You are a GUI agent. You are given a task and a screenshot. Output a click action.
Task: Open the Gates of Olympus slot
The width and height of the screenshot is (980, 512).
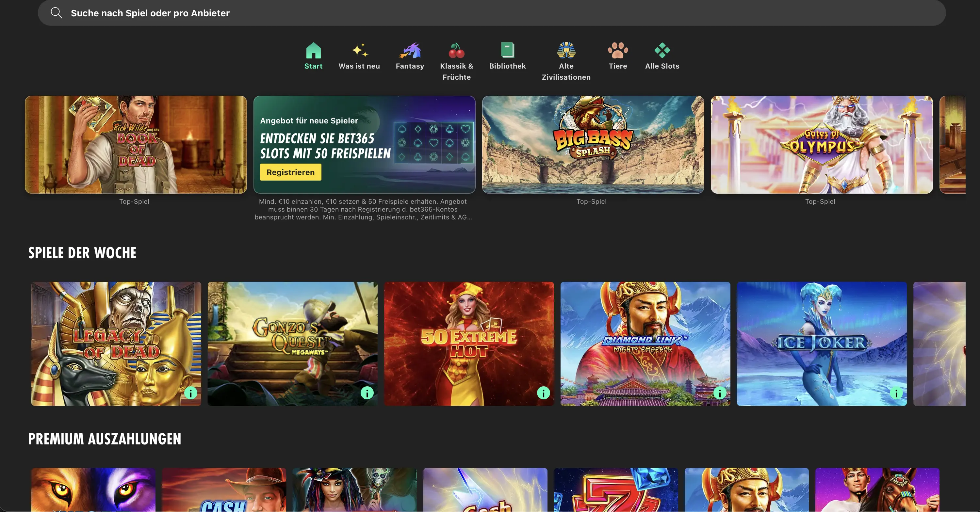point(820,145)
